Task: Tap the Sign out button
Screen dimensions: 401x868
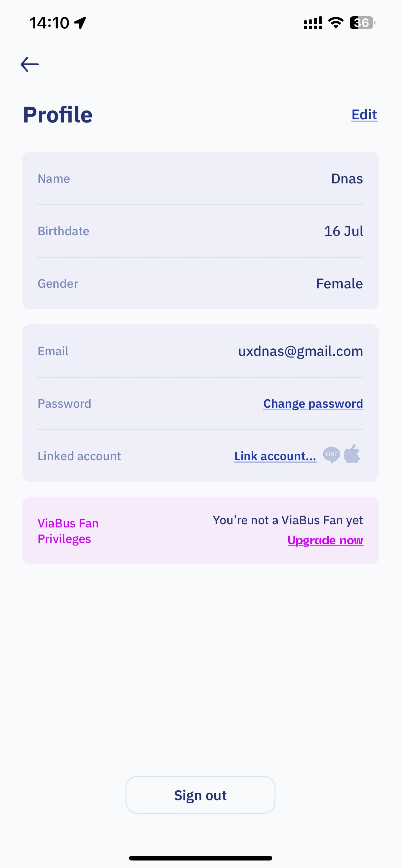Action: tap(200, 795)
